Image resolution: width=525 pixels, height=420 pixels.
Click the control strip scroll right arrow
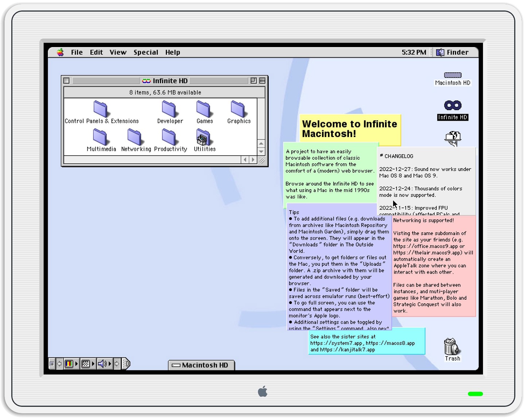117,363
